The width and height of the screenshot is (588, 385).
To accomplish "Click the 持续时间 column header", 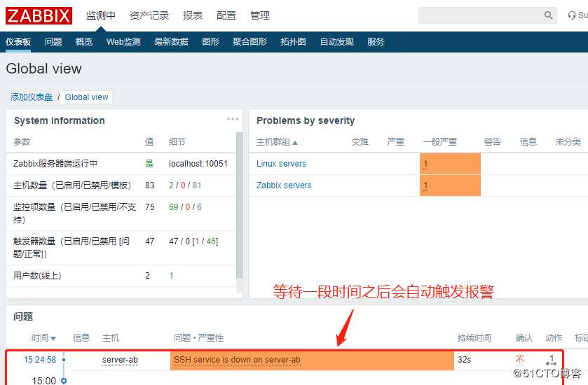I will (474, 338).
